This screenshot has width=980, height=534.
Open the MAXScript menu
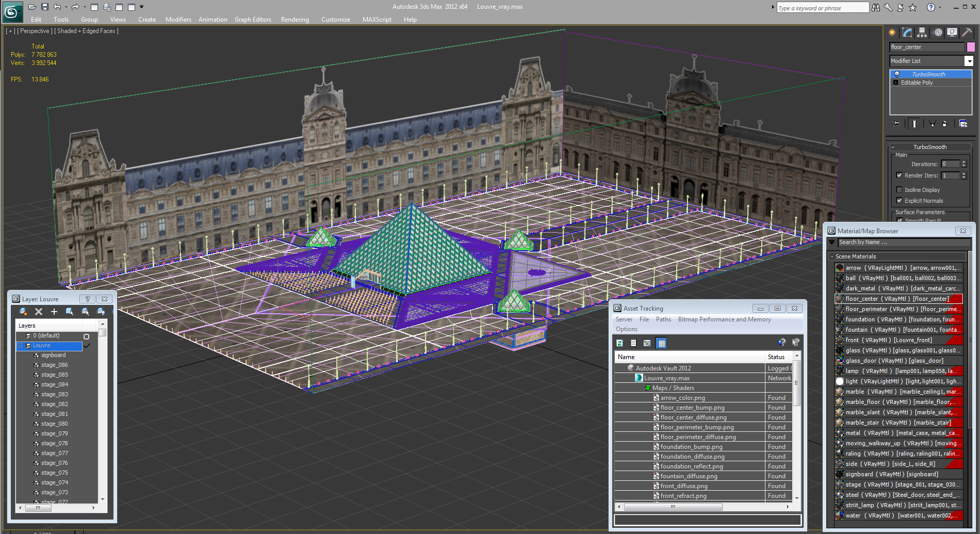pyautogui.click(x=377, y=20)
